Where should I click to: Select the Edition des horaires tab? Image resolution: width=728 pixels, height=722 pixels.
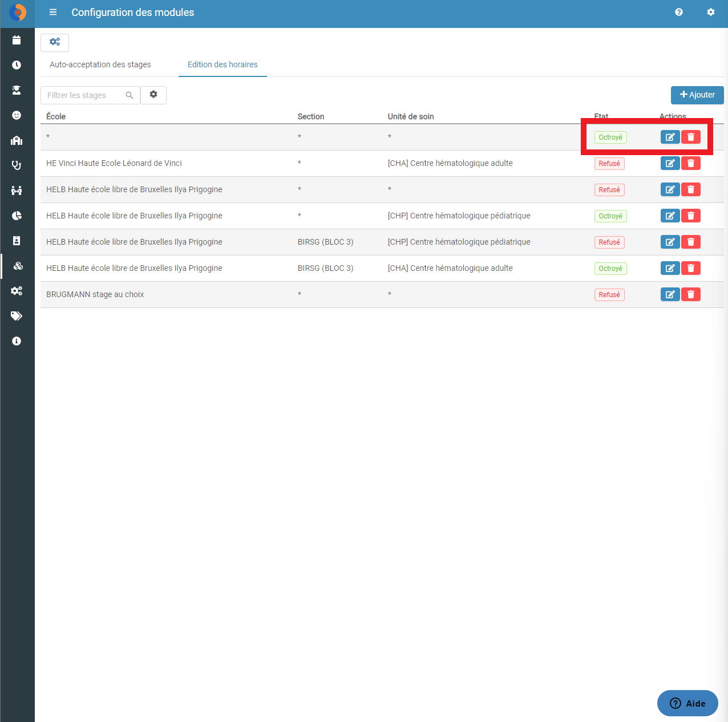tap(223, 64)
